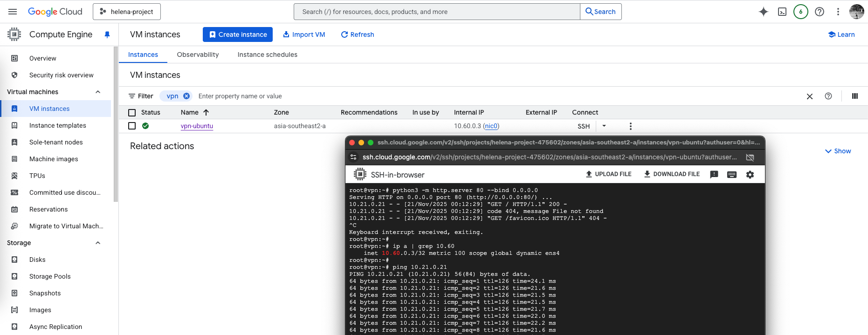Click the Create instance button

tap(238, 34)
